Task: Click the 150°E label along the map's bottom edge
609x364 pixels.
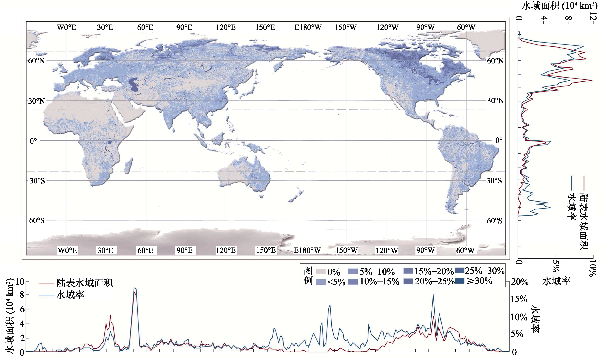Action: [x=266, y=250]
